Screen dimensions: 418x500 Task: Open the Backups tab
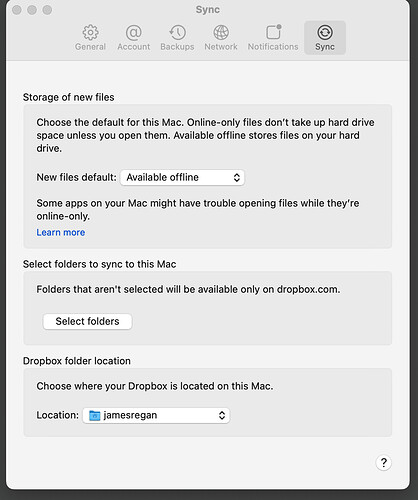[x=177, y=38]
